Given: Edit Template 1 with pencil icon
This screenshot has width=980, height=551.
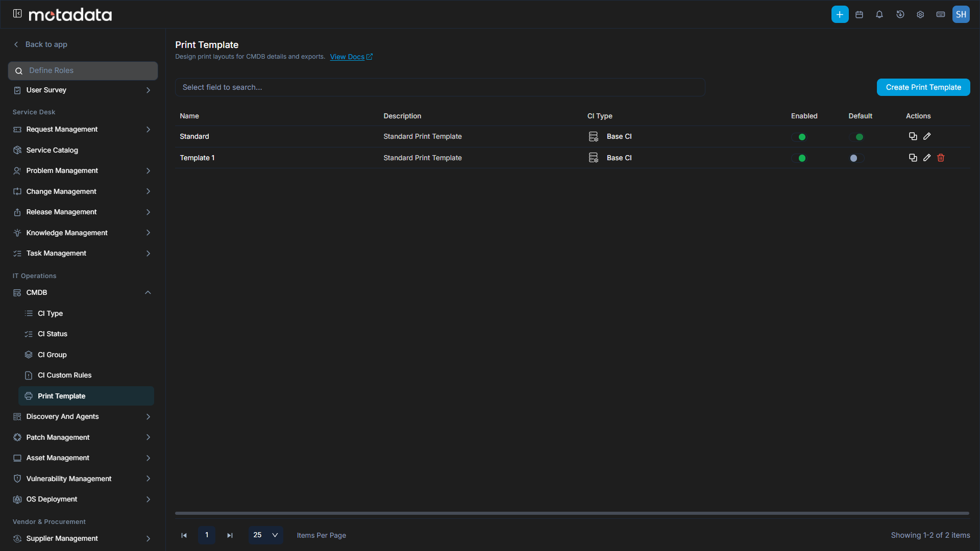Looking at the screenshot, I should [x=927, y=158].
